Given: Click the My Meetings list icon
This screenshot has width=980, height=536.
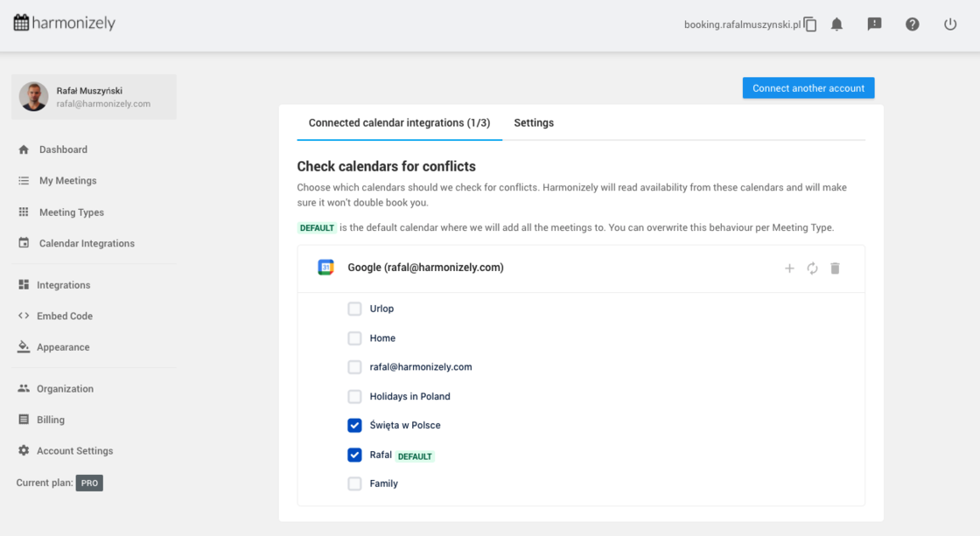Looking at the screenshot, I should pos(24,180).
